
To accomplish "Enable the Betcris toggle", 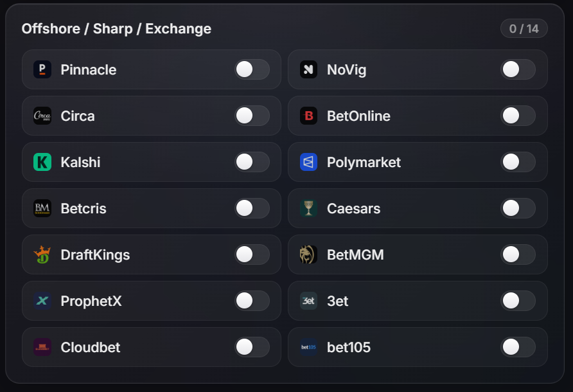I will point(252,208).
